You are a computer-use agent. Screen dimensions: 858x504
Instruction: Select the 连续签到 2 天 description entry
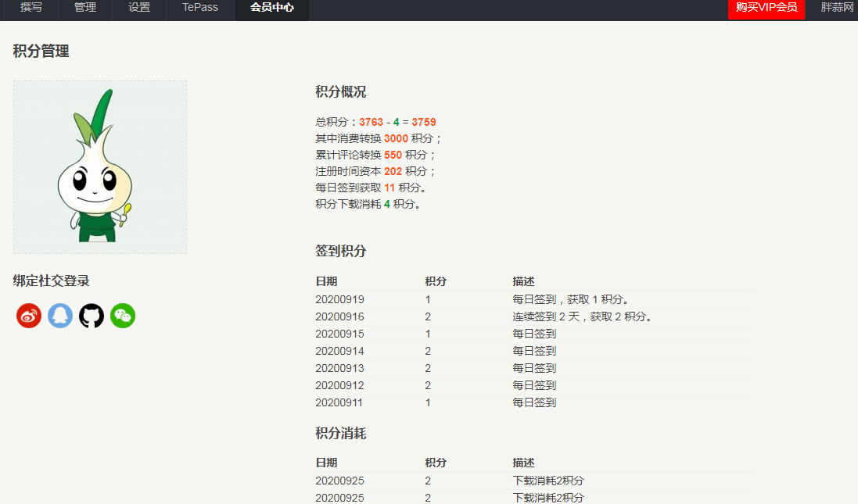click(x=582, y=316)
